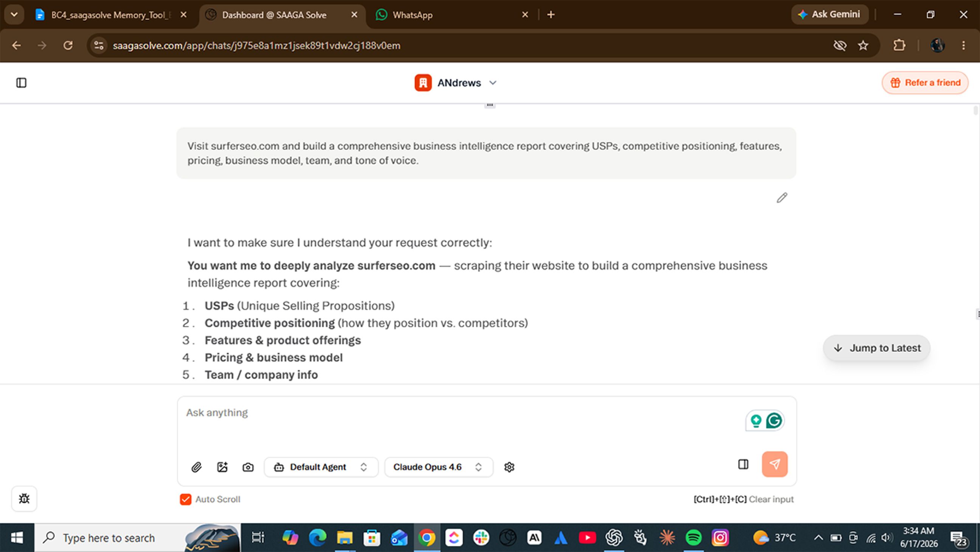Click Ask Gemini button

point(830,14)
